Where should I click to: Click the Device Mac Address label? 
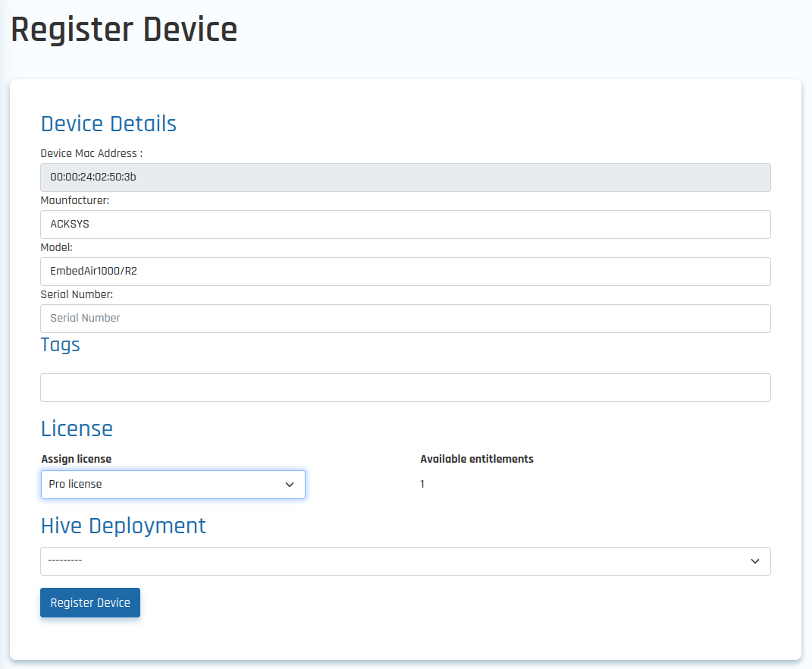pos(91,153)
